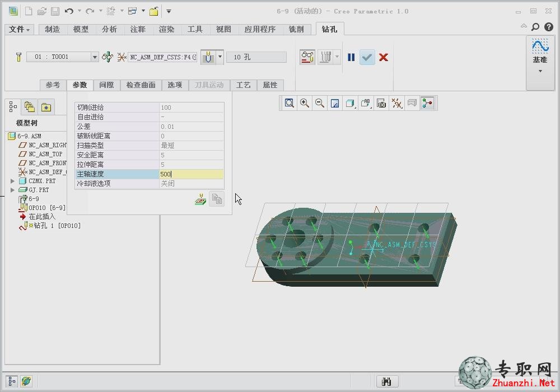Viewport: 560px width, 392px height.
Task: Click the Open file icon
Action: pos(42,11)
